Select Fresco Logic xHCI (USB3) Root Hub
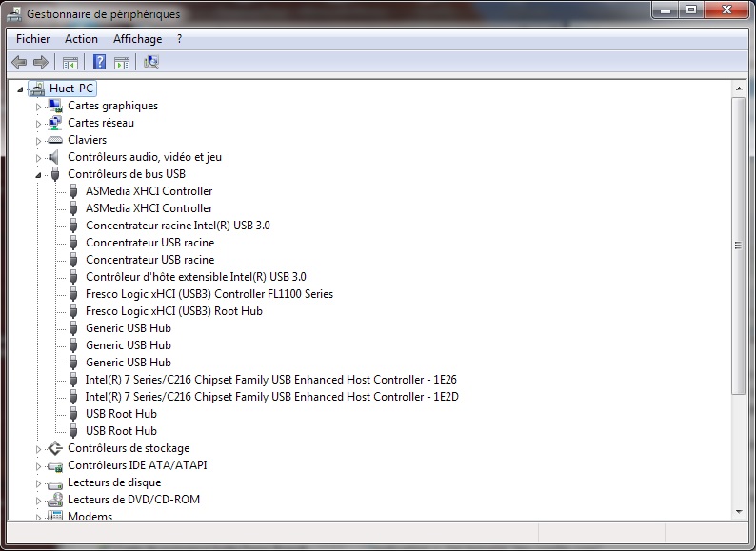Screen dimensions: 756x551 coord(173,311)
